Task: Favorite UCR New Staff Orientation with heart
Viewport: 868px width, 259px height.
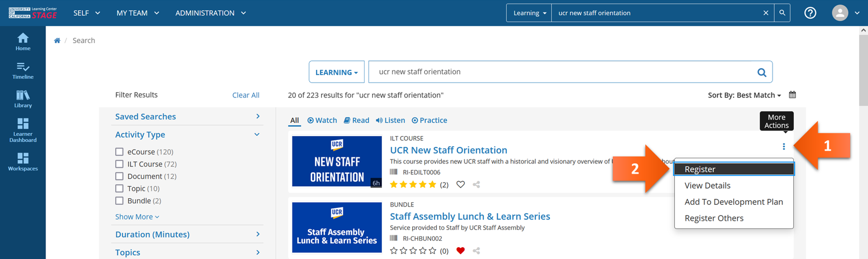Action: pos(460,185)
